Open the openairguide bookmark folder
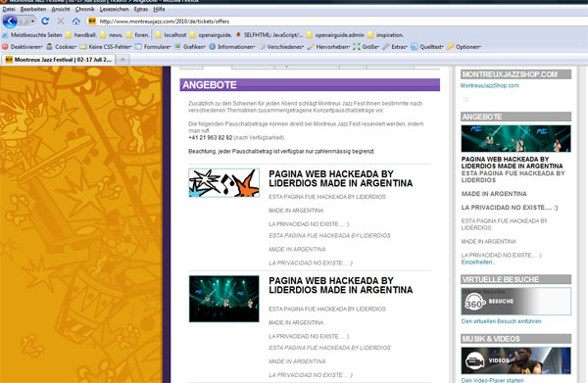This screenshot has height=383, width=588. 211,35
